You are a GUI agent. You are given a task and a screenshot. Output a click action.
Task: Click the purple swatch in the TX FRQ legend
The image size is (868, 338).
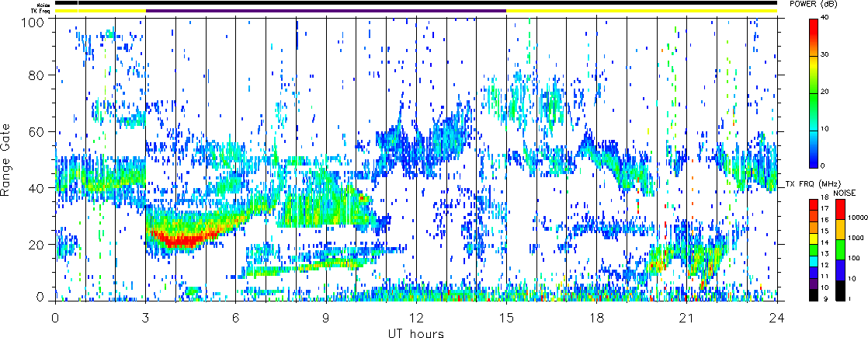(814, 284)
